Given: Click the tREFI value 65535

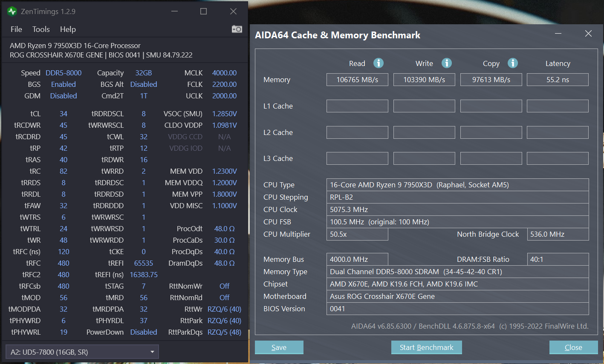Looking at the screenshot, I should (x=144, y=263).
